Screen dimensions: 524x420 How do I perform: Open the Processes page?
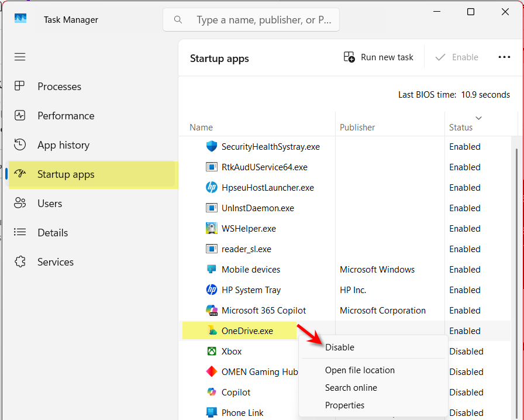59,87
